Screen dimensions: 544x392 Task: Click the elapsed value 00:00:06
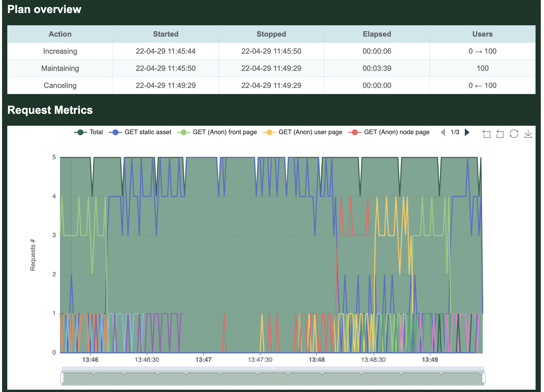377,51
